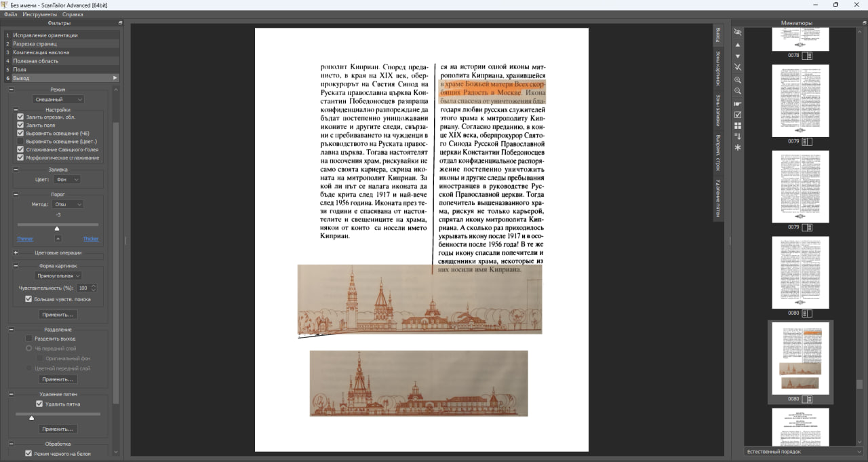Collapse the Порог section
The image size is (868, 462).
[15, 195]
